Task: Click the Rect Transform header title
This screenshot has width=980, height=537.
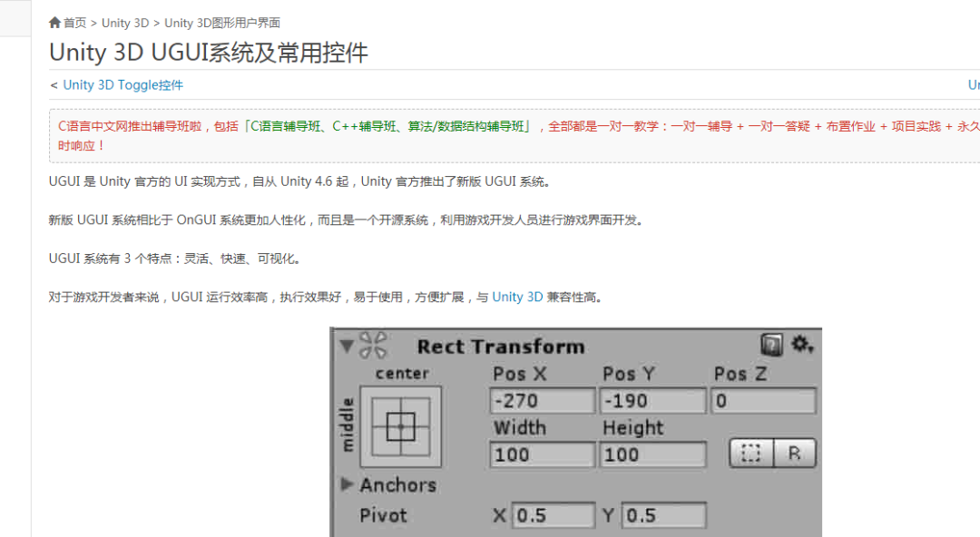Action: point(501,347)
